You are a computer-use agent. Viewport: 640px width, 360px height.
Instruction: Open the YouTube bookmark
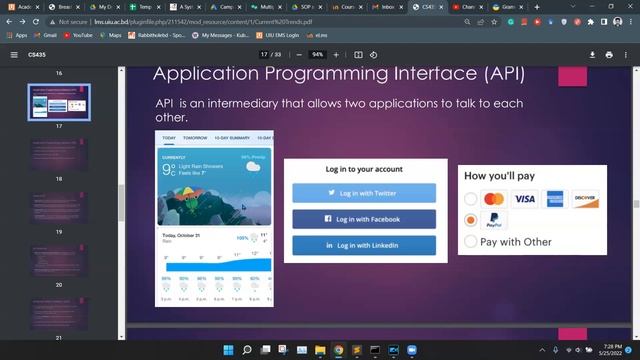coord(78,36)
